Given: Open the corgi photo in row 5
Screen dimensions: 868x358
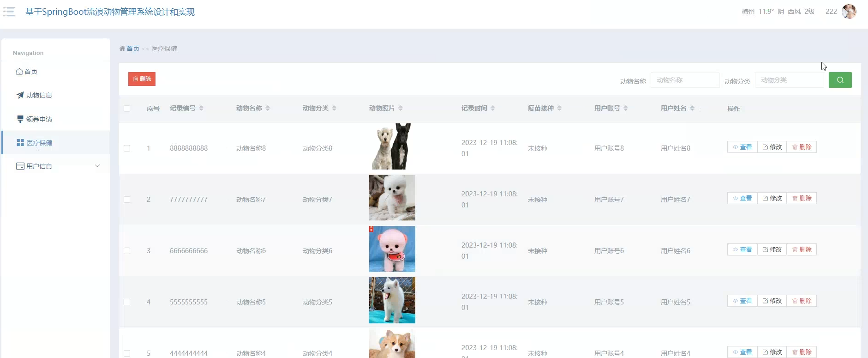Looking at the screenshot, I should pos(392,343).
